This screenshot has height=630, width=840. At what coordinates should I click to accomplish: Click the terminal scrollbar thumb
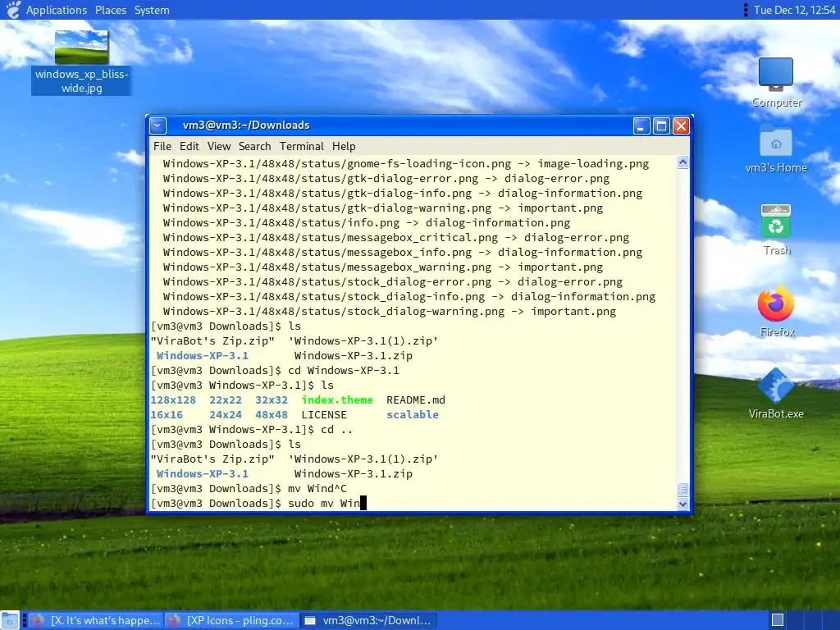[682, 490]
